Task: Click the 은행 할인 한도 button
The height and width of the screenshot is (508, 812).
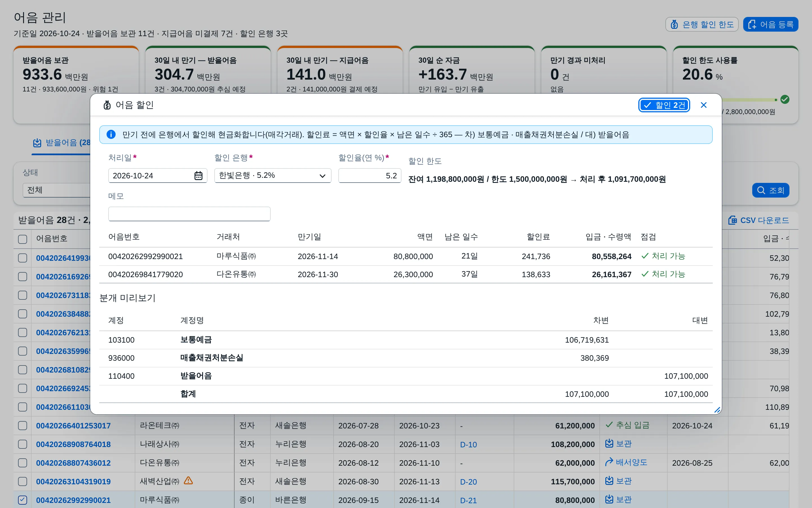Action: click(x=701, y=25)
